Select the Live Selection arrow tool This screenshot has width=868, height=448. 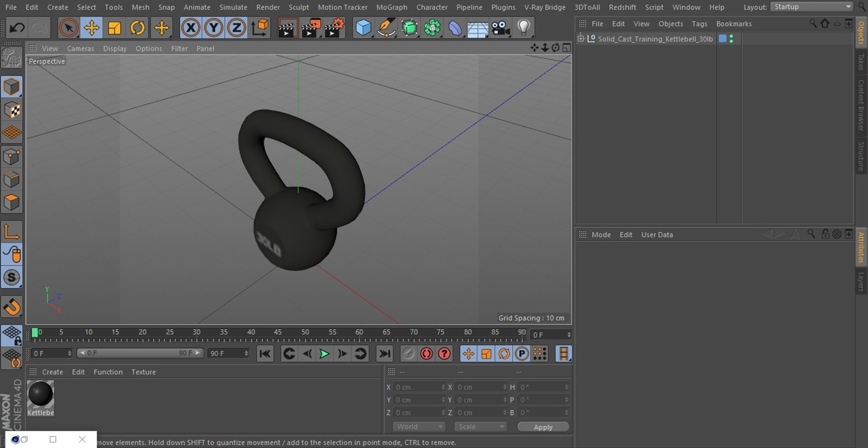pos(68,28)
